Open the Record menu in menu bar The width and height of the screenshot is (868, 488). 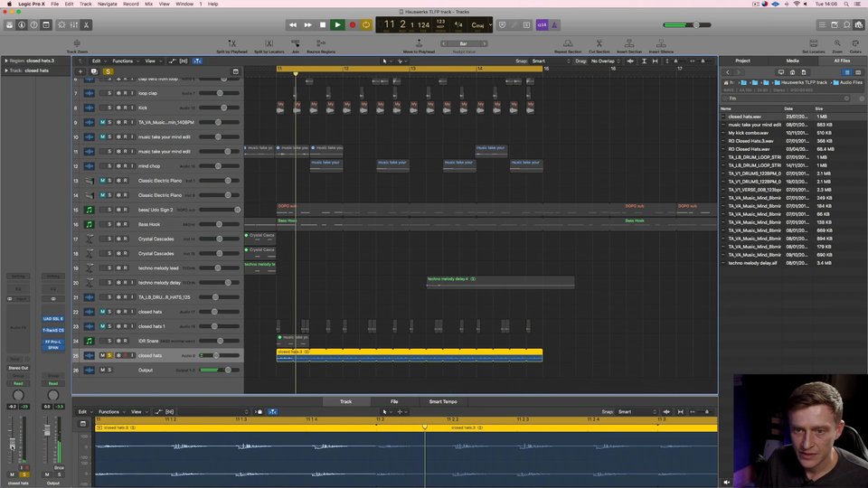click(130, 4)
